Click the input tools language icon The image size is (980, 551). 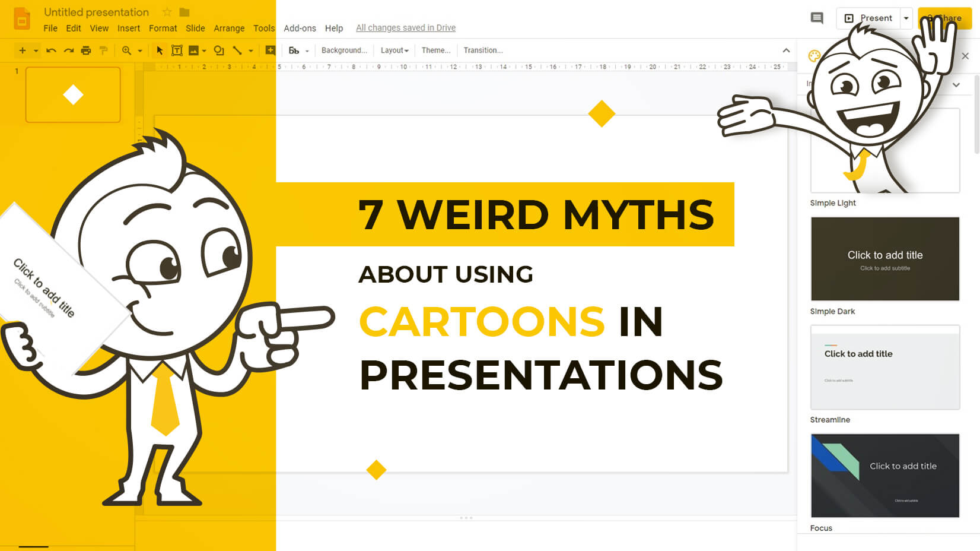pos(294,50)
